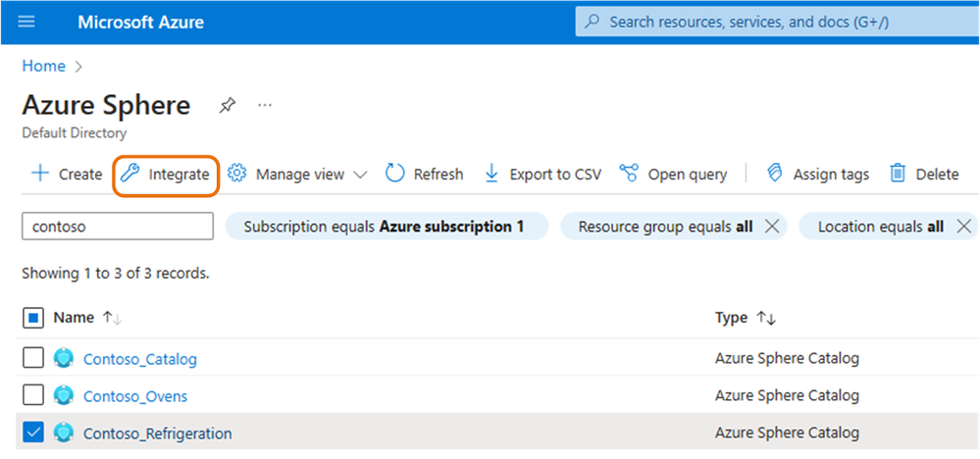The width and height of the screenshot is (980, 459).
Task: Click the Manage view gear icon
Action: point(236,174)
